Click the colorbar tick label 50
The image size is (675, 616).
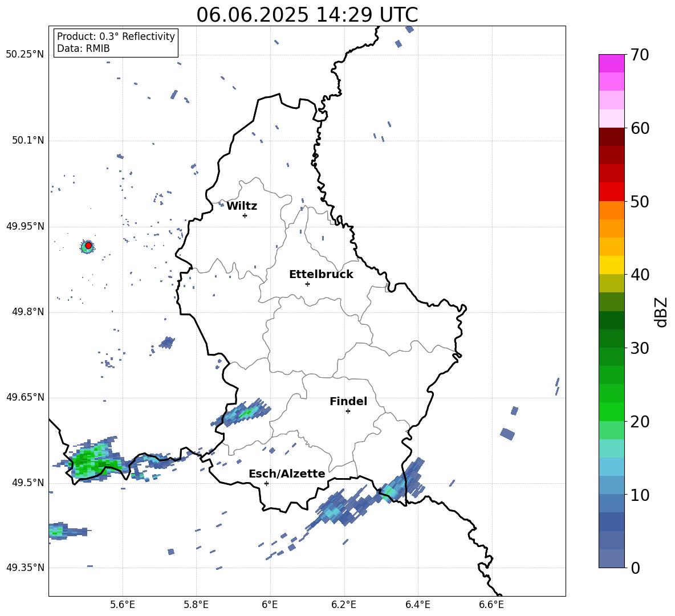click(x=640, y=201)
